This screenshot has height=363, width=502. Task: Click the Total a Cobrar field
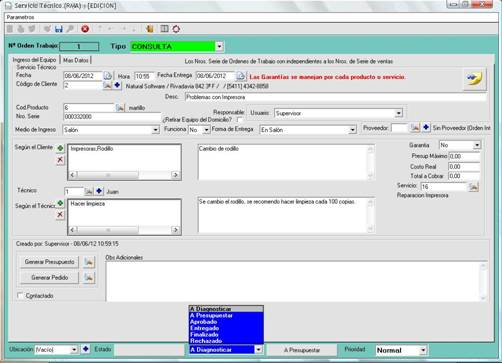pos(464,176)
